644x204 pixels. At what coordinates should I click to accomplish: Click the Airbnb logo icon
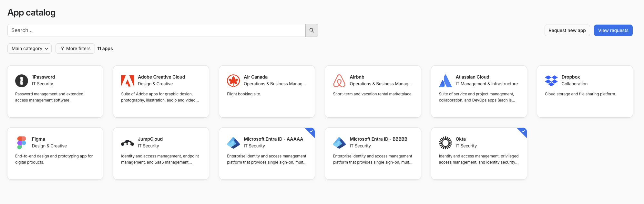339,81
